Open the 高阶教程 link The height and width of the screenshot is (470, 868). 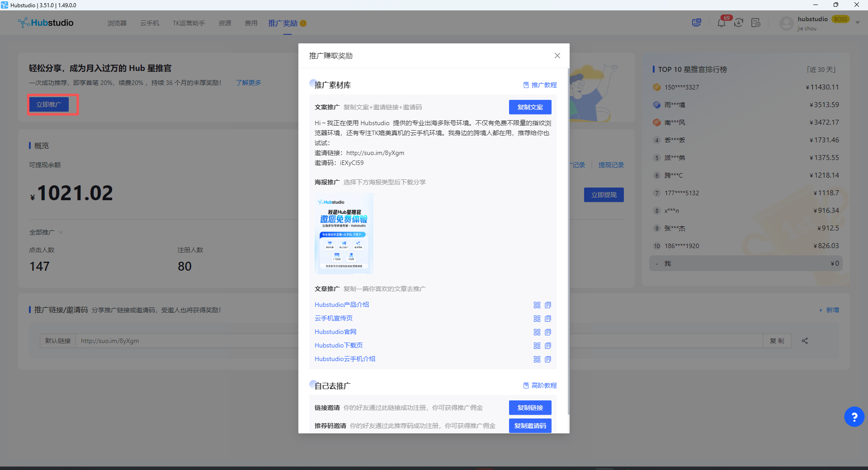(540, 385)
